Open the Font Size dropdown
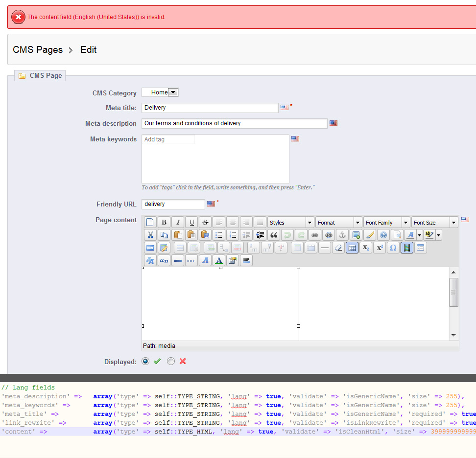 click(x=434, y=222)
